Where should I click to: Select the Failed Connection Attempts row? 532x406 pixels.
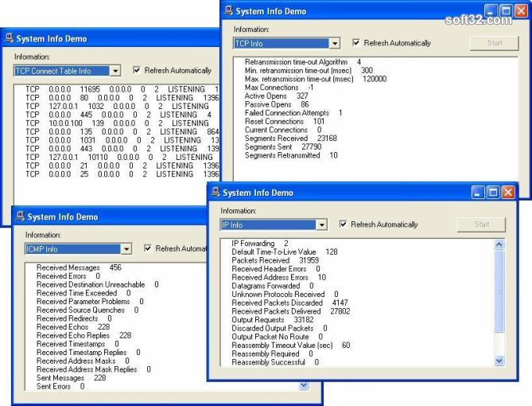point(293,113)
